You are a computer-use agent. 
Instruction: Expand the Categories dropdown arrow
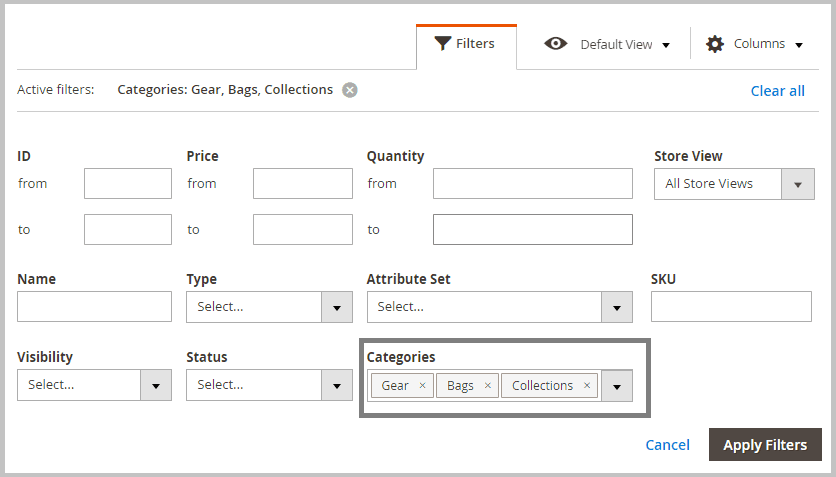(617, 386)
